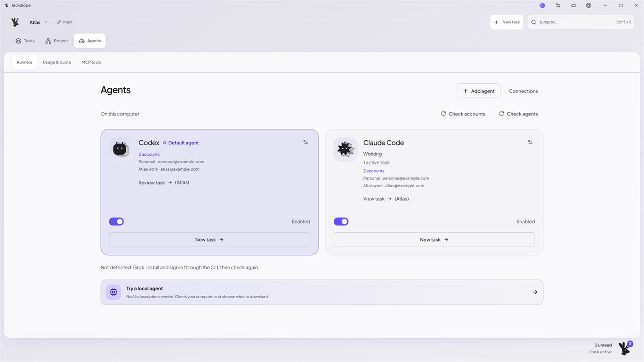Image resolution: width=644 pixels, height=362 pixels.
Task: Click the chip icon on local agent banner
Action: click(x=113, y=292)
